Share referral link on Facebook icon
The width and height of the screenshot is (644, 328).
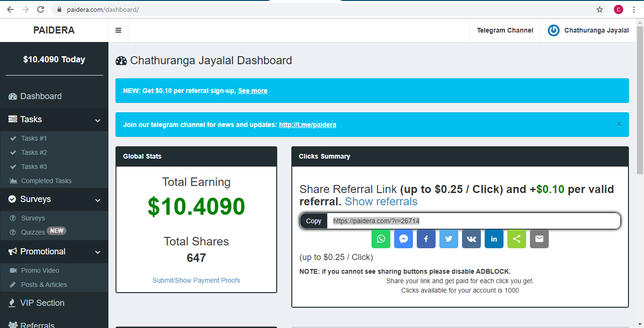click(x=426, y=239)
